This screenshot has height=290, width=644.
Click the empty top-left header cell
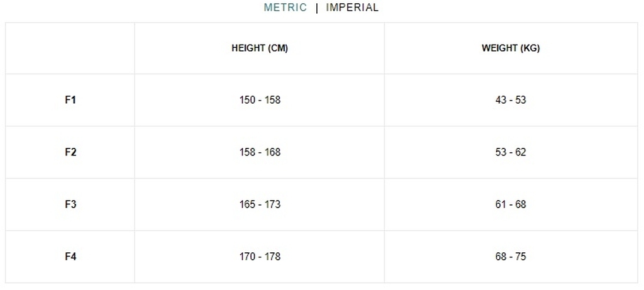point(70,48)
